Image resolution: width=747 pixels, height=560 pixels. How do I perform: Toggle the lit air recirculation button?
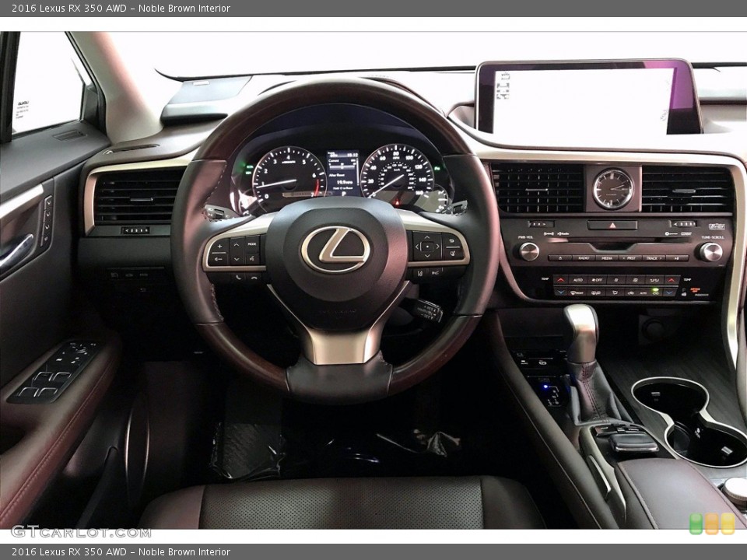(x=656, y=292)
